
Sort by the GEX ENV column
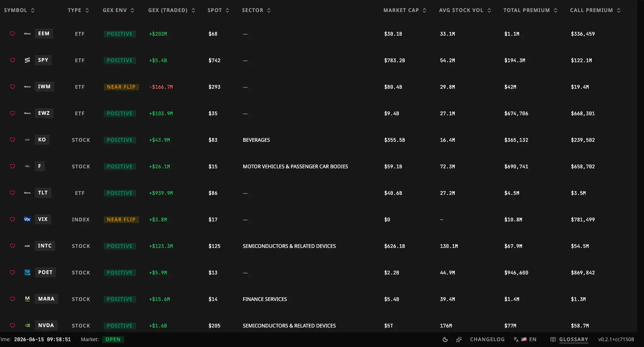pos(119,10)
